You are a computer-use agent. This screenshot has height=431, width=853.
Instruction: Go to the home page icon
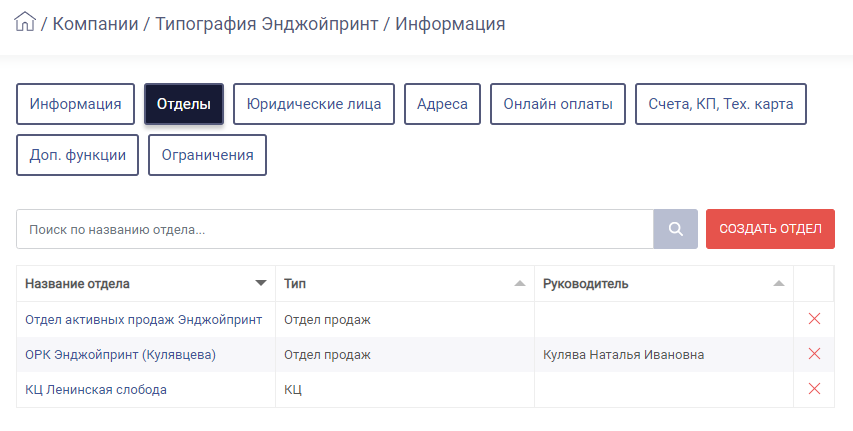point(24,22)
